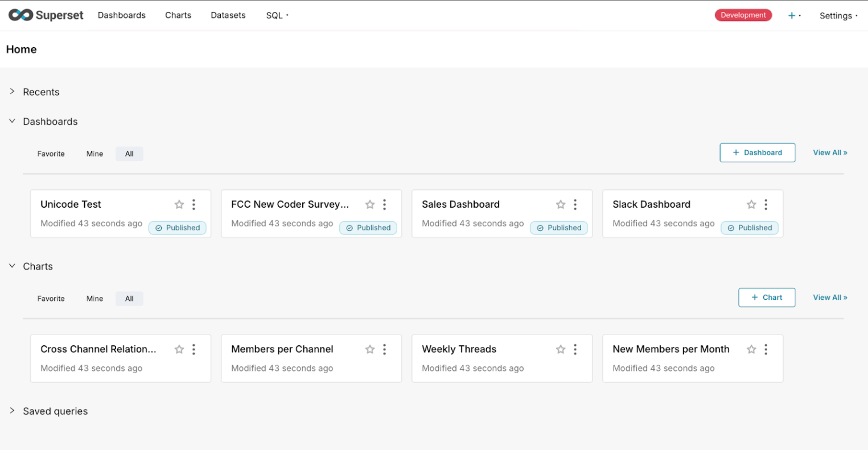868x450 pixels.
Task: Open the Cross Channel Relation chart card
Action: tap(98, 349)
